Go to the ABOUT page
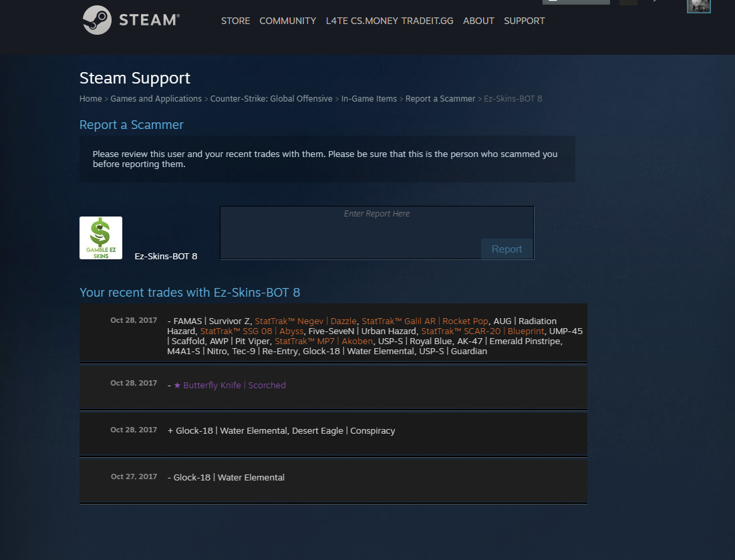 pos(478,21)
